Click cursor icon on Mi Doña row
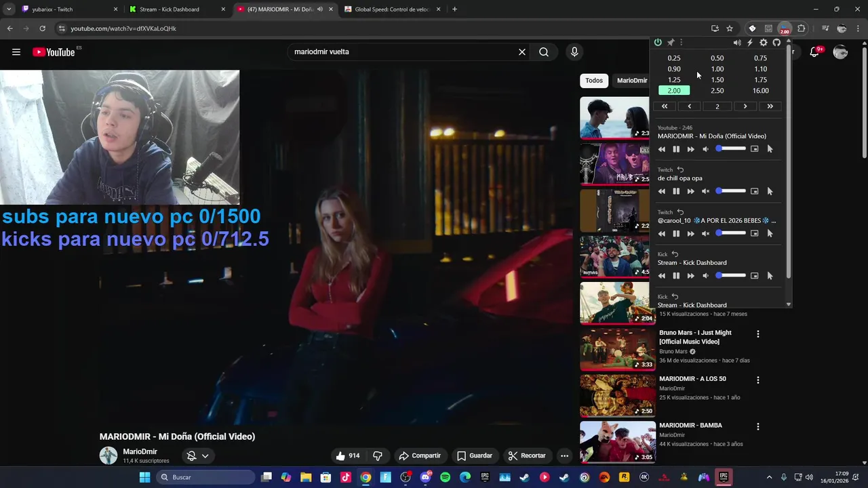The width and height of the screenshot is (868, 488). [x=770, y=149]
